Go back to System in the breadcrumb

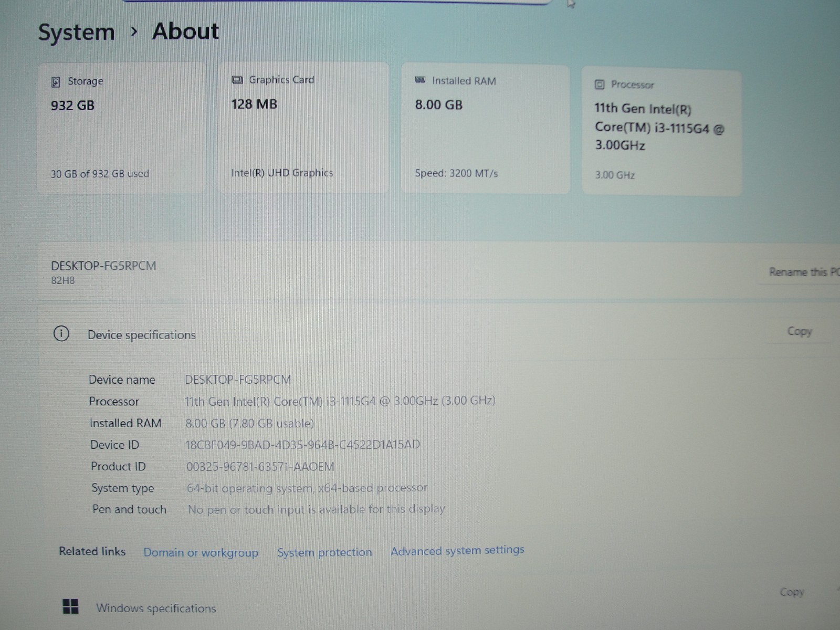click(77, 33)
